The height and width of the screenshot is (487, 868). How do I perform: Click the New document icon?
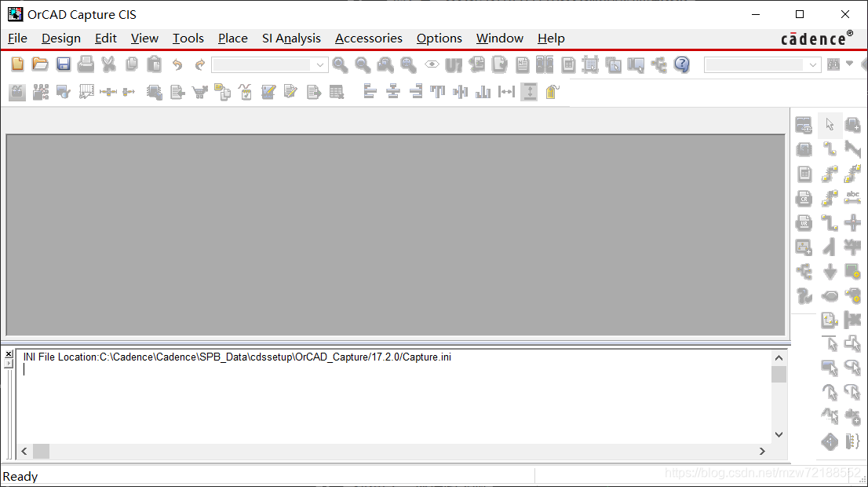click(17, 64)
